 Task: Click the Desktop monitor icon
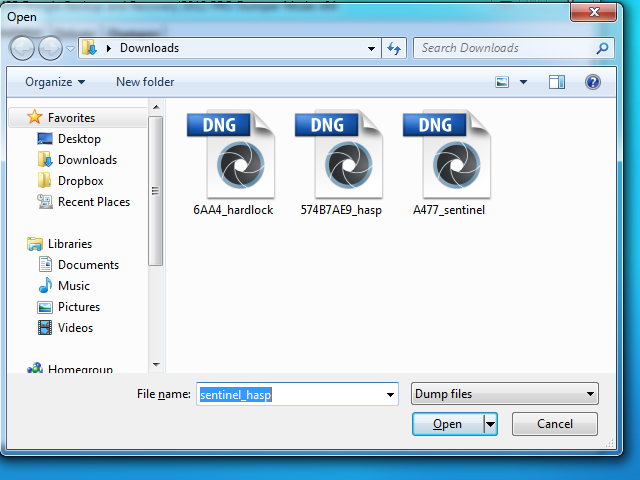coord(45,139)
